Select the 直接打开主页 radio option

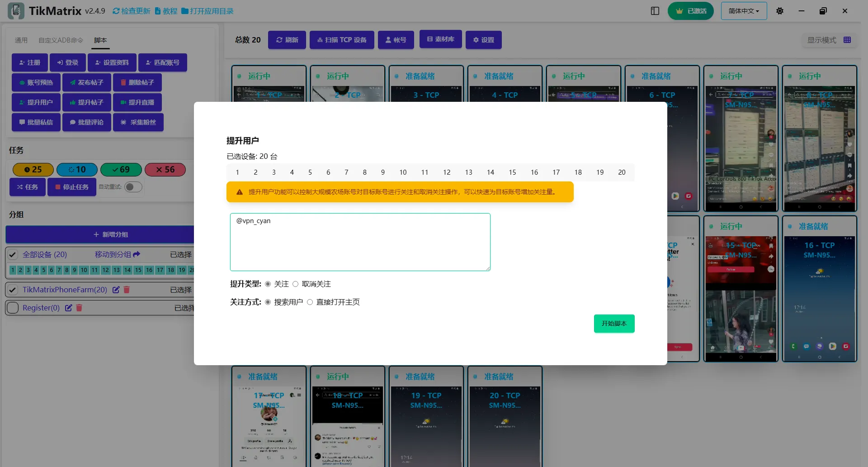(310, 302)
